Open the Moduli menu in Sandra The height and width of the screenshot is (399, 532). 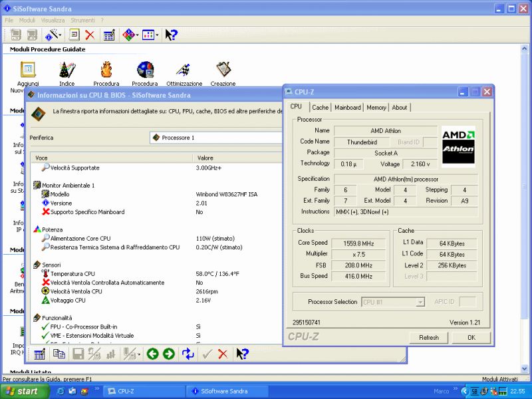[x=27, y=21]
